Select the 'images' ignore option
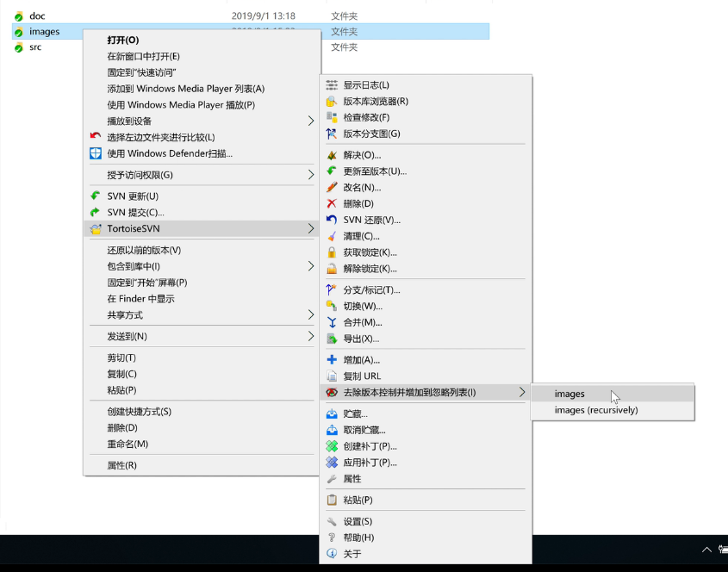The image size is (728, 572). click(613, 394)
